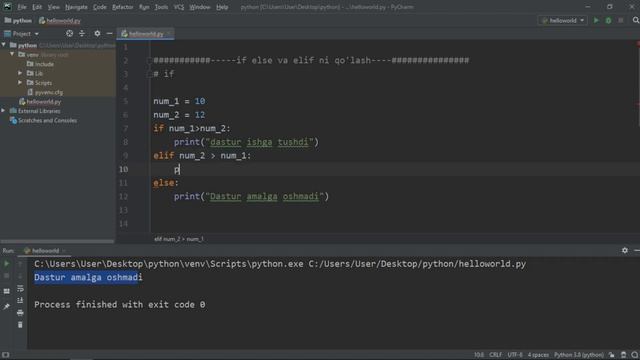The height and width of the screenshot is (360, 640).
Task: Clear all console output trash icon
Action: pyautogui.click(x=20, y=325)
